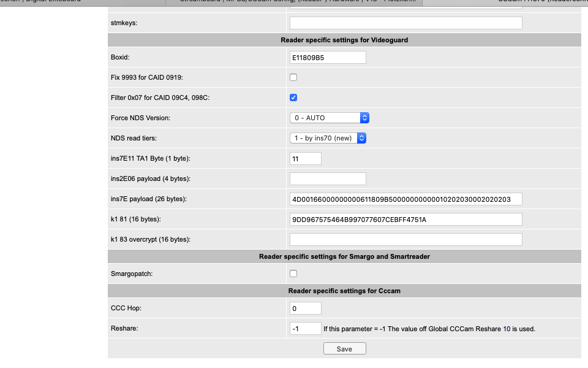Click the 'ins2E06 payload (4 bytes):' label
The height and width of the screenshot is (368, 588).
click(151, 179)
